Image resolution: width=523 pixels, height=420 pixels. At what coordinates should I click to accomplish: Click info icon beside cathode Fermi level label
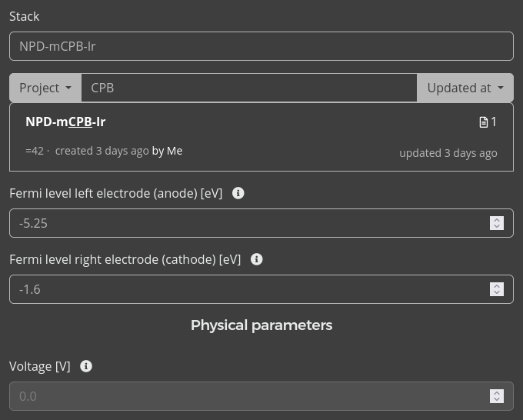[x=257, y=259]
